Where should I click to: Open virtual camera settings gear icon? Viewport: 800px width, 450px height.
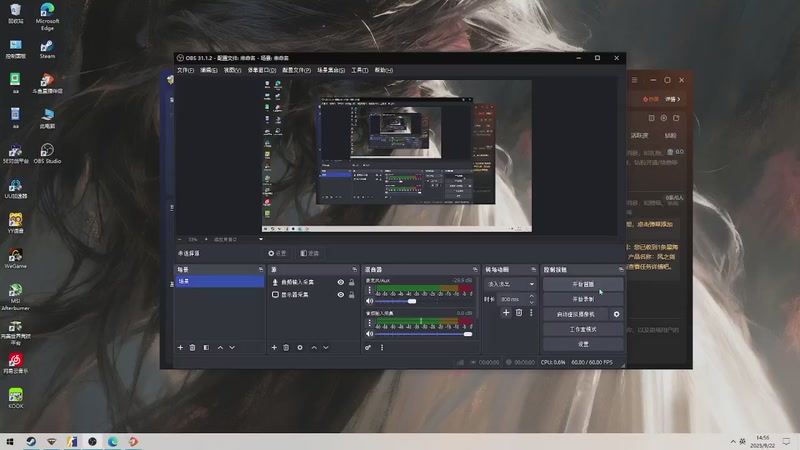pos(616,314)
